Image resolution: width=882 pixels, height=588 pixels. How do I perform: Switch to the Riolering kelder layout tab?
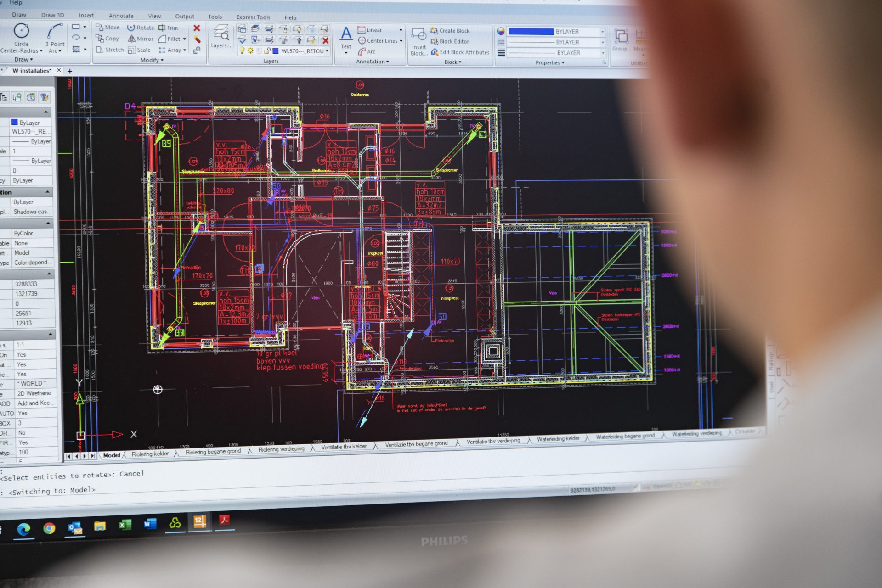150,454
